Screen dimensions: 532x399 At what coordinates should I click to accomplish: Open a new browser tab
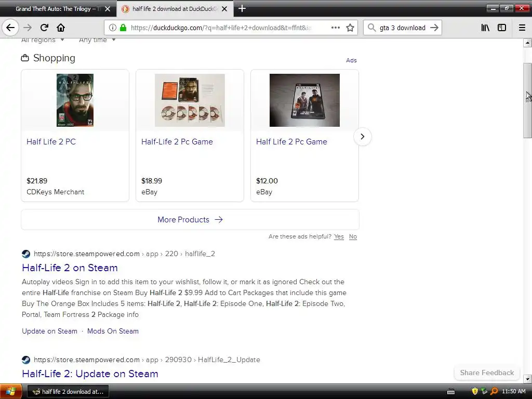pos(242,8)
